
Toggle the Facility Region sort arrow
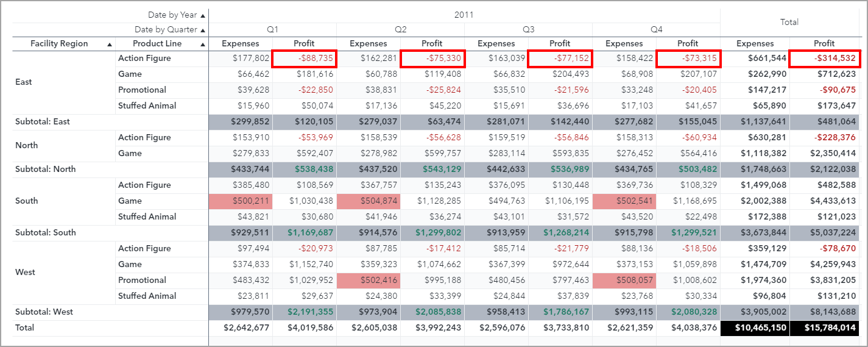pos(110,44)
